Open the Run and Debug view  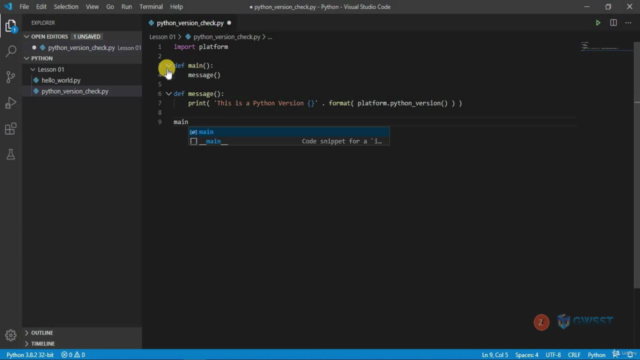[x=11, y=103]
